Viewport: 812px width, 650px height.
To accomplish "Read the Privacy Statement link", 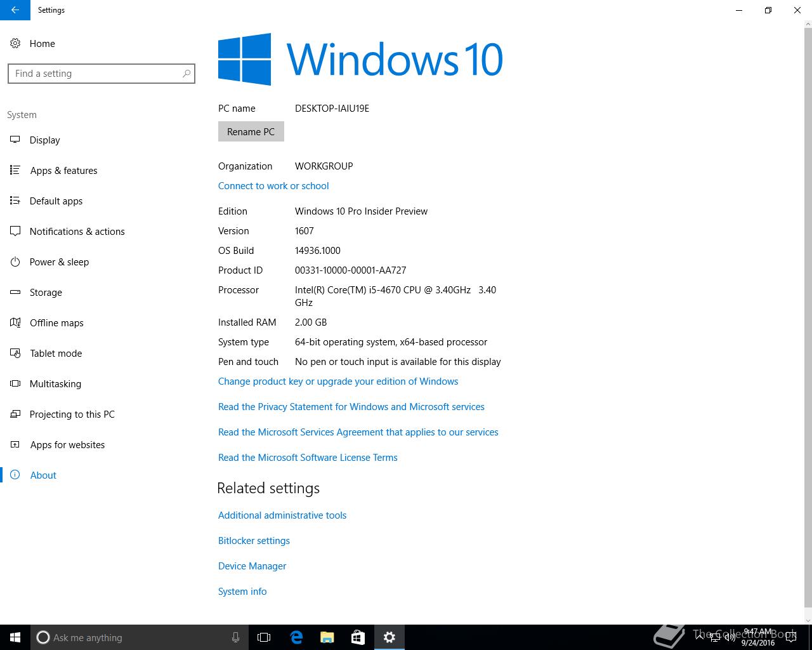I will coord(351,407).
